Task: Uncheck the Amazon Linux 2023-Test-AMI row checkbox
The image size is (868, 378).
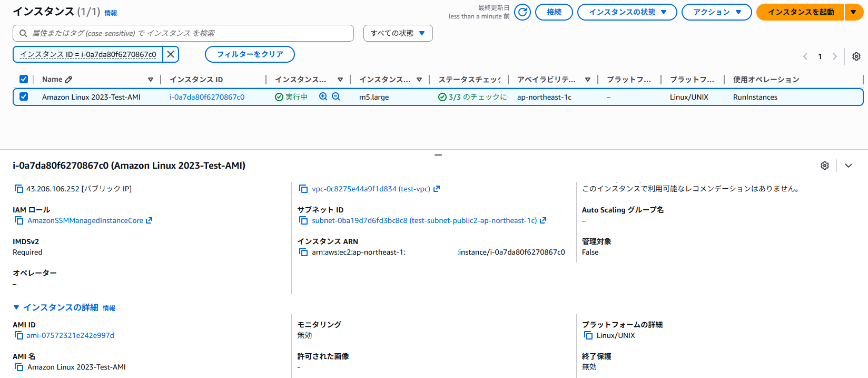Action: (24, 97)
